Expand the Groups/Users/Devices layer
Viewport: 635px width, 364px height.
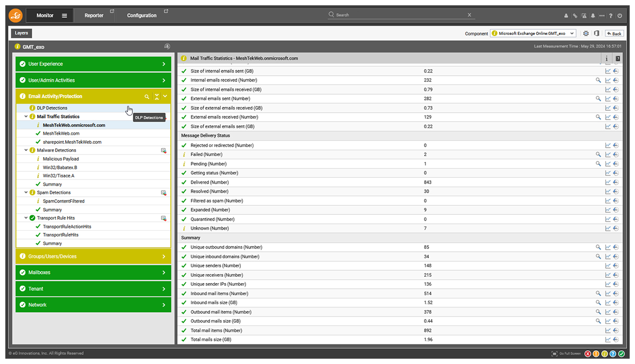93,257
